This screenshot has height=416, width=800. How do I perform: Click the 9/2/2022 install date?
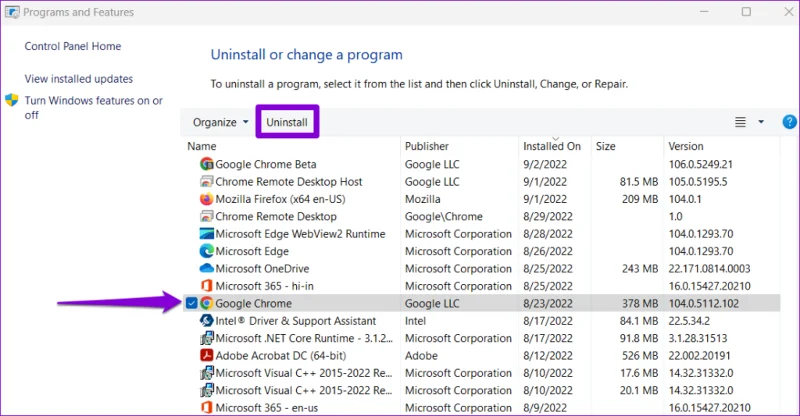coord(545,164)
